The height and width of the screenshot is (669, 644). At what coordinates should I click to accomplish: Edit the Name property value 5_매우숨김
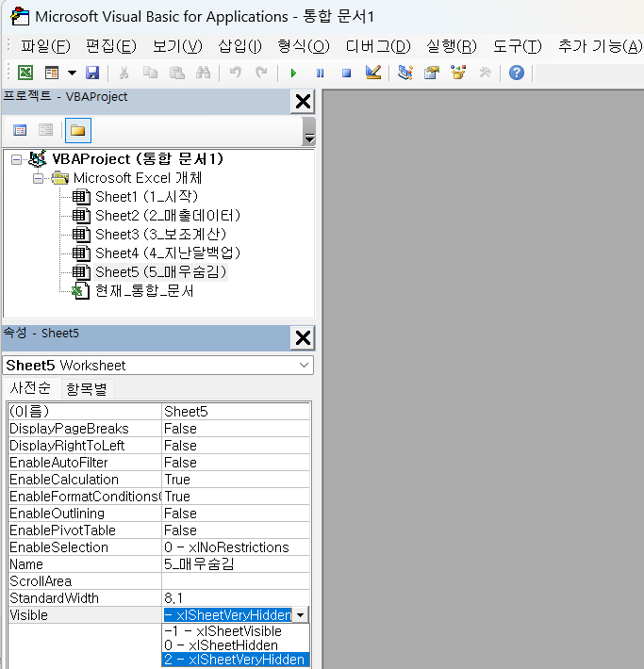click(x=236, y=564)
